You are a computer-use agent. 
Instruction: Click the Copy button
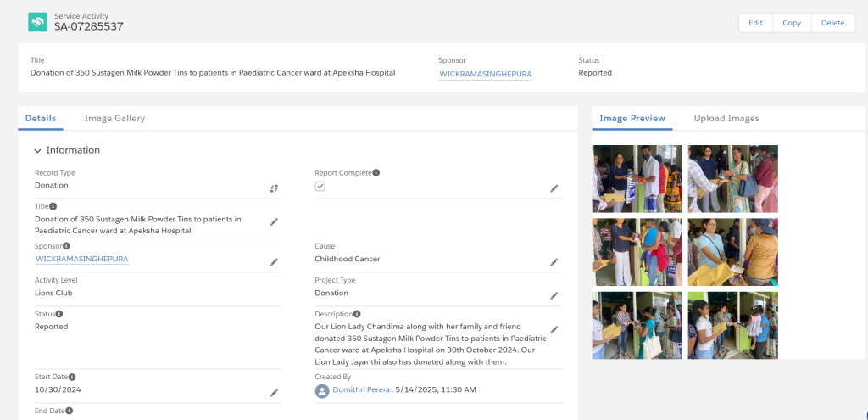pos(792,23)
